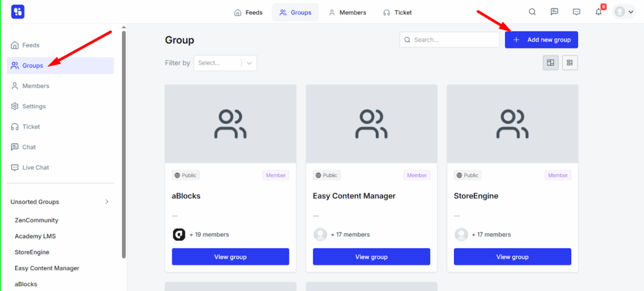Focus the group Search field
This screenshot has height=291, width=644.
pyautogui.click(x=449, y=40)
